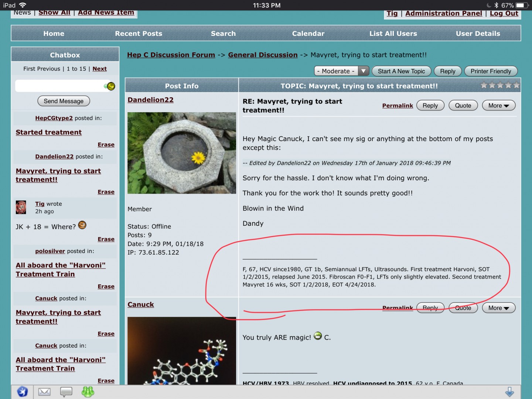This screenshot has width=532, height=399.
Task: Click Add News Item link
Action: pyautogui.click(x=106, y=13)
